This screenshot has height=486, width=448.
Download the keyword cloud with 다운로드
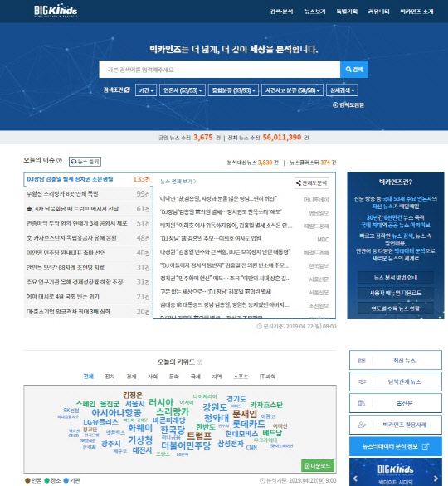point(318,465)
